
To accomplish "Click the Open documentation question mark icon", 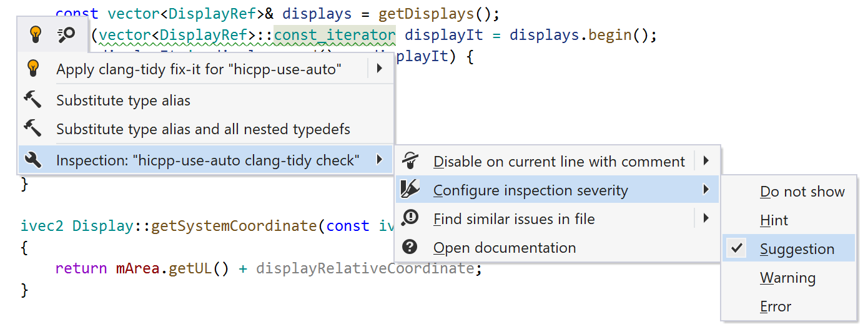I will pyautogui.click(x=410, y=247).
